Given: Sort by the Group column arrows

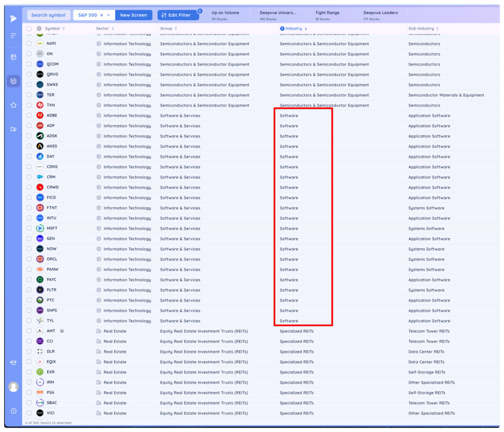Looking at the screenshot, I should pos(176,29).
